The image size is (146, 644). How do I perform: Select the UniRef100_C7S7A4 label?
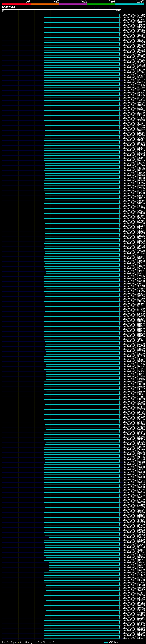click(134, 583)
